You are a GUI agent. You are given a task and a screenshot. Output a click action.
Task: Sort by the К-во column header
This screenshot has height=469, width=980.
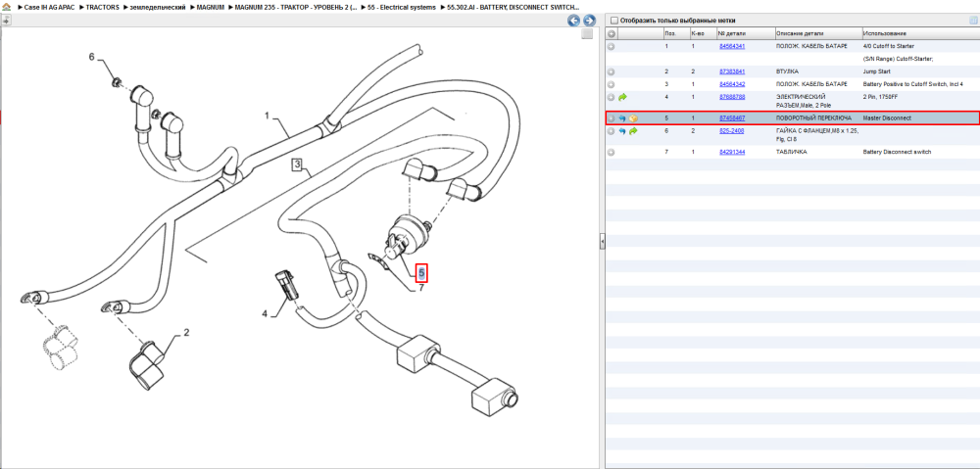point(702,33)
